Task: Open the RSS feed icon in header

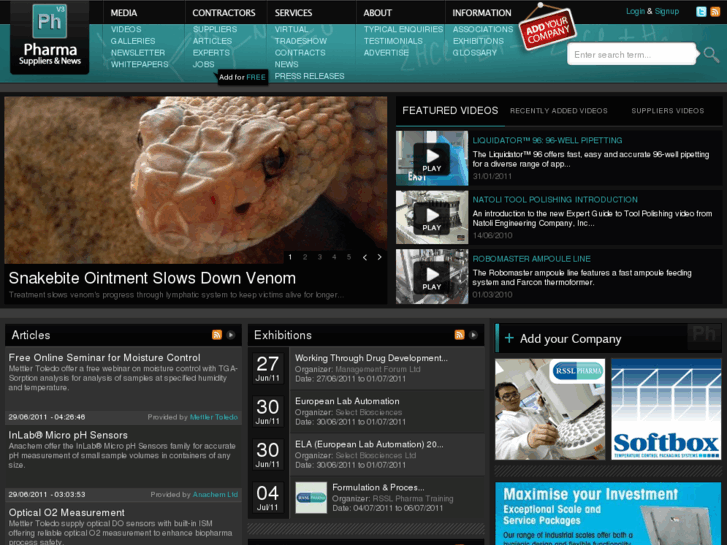Action: 715,12
